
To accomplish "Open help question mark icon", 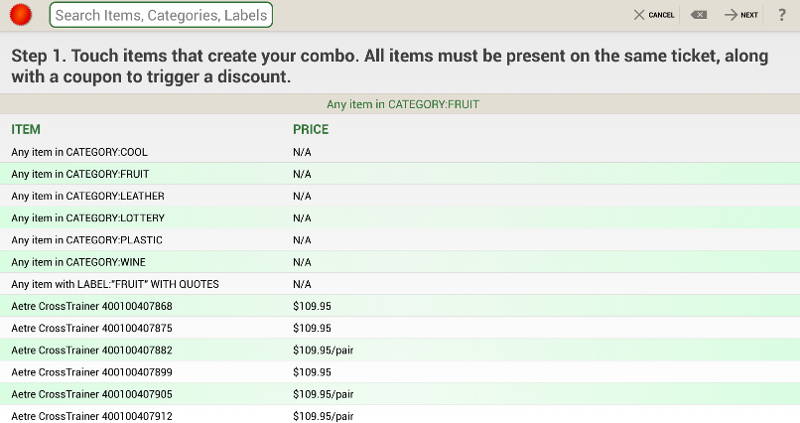I will click(x=782, y=15).
